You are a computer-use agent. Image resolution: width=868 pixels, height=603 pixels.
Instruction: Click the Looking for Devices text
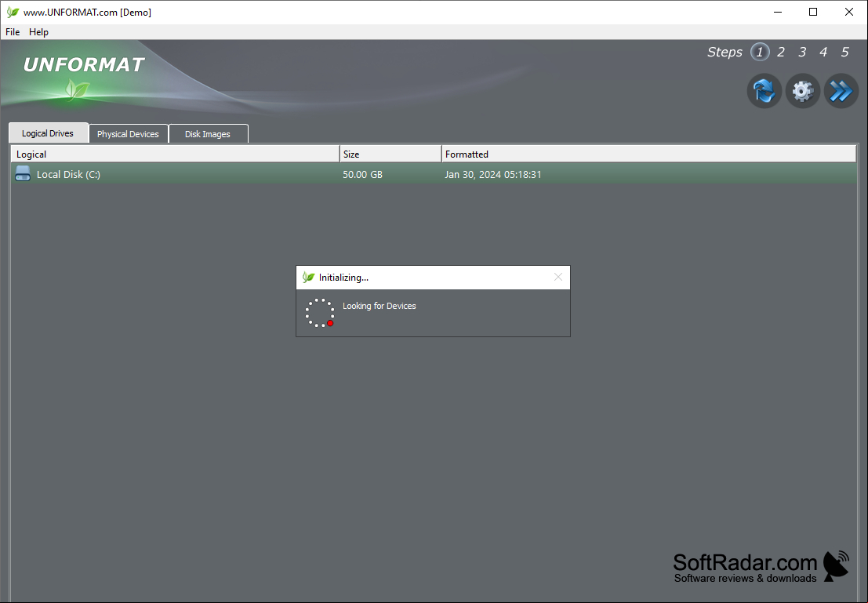click(x=380, y=306)
